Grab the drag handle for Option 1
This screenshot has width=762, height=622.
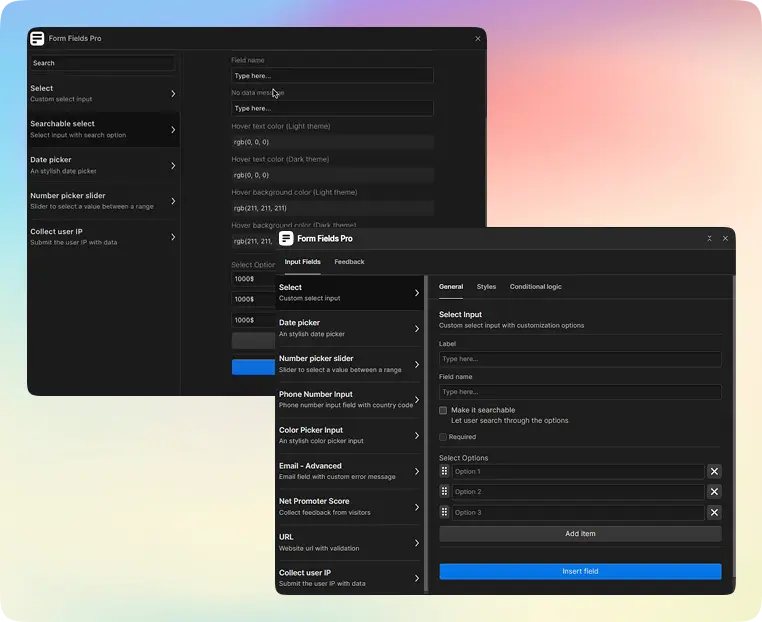click(x=445, y=471)
